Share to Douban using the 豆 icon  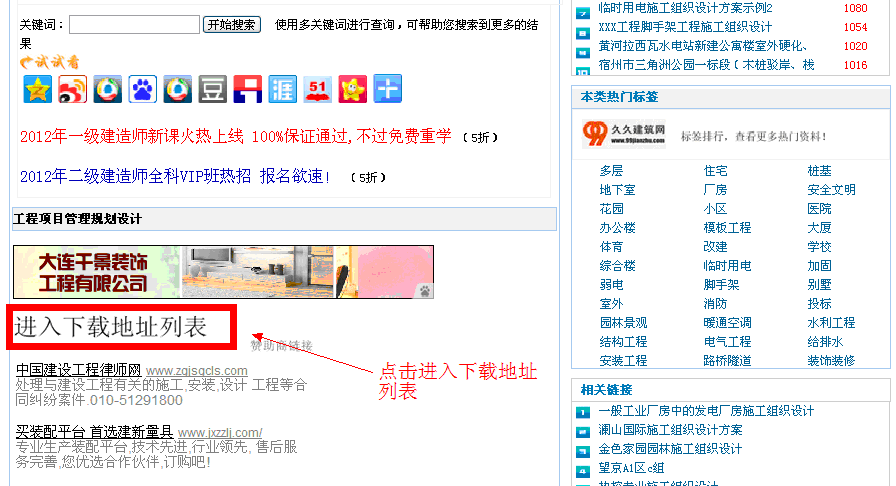point(213,89)
